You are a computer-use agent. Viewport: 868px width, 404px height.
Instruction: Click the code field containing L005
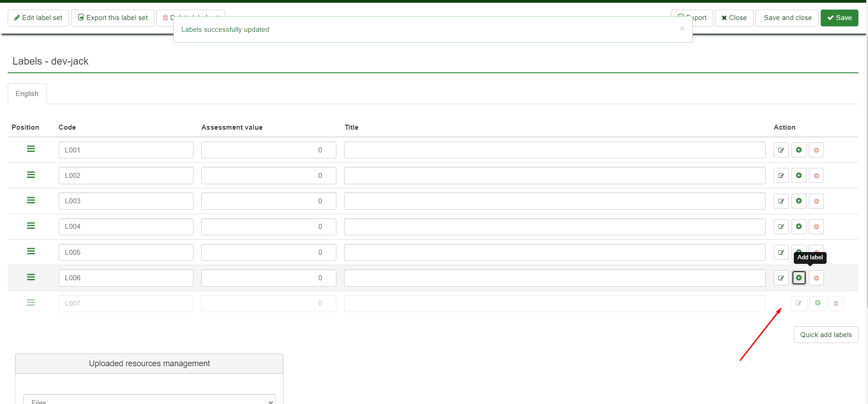pos(126,252)
